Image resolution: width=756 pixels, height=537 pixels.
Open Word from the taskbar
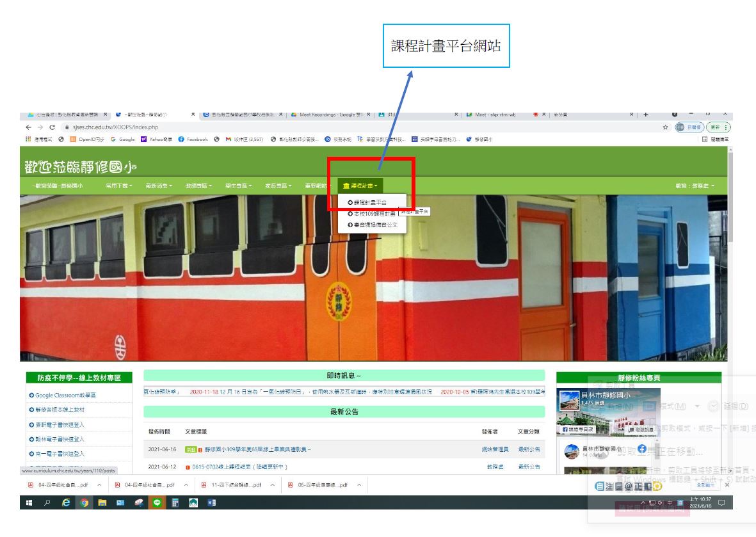click(212, 503)
